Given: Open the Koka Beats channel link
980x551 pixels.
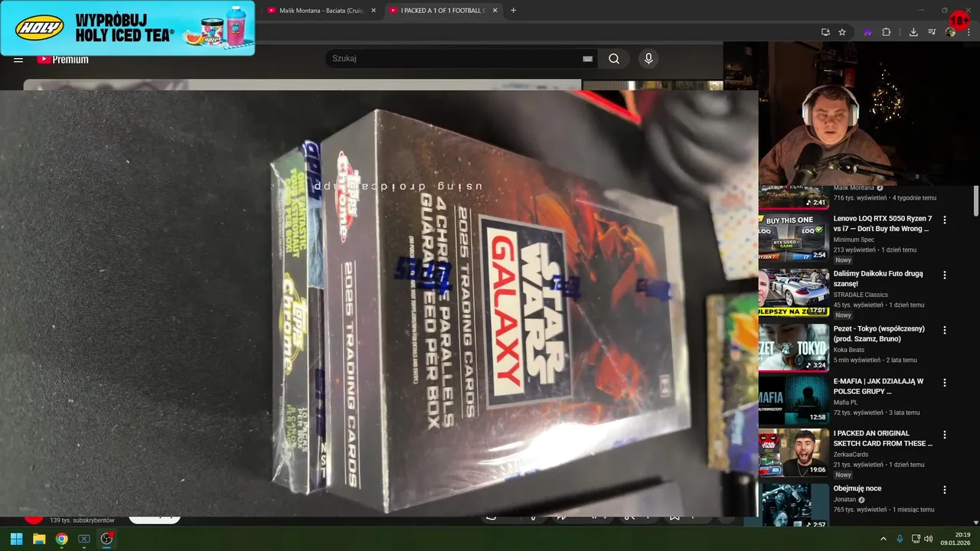Looking at the screenshot, I should 850,350.
